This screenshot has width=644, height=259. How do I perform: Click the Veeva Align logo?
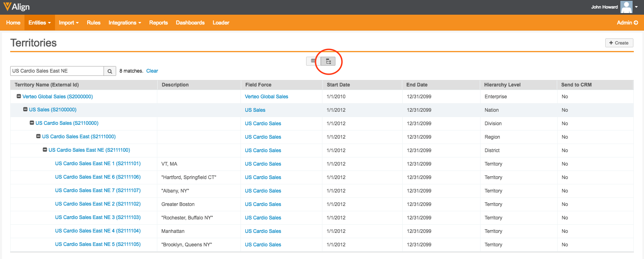(17, 7)
